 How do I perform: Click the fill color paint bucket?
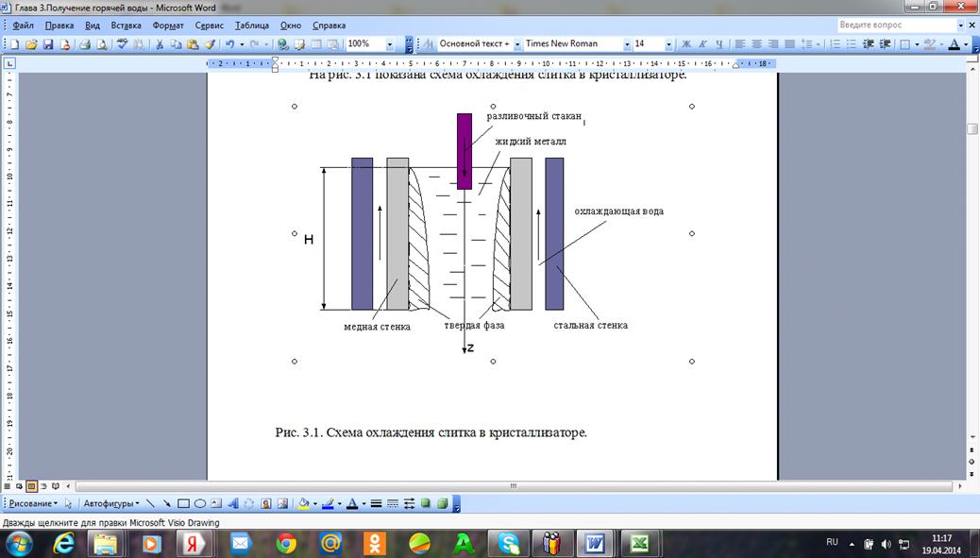coord(303,504)
